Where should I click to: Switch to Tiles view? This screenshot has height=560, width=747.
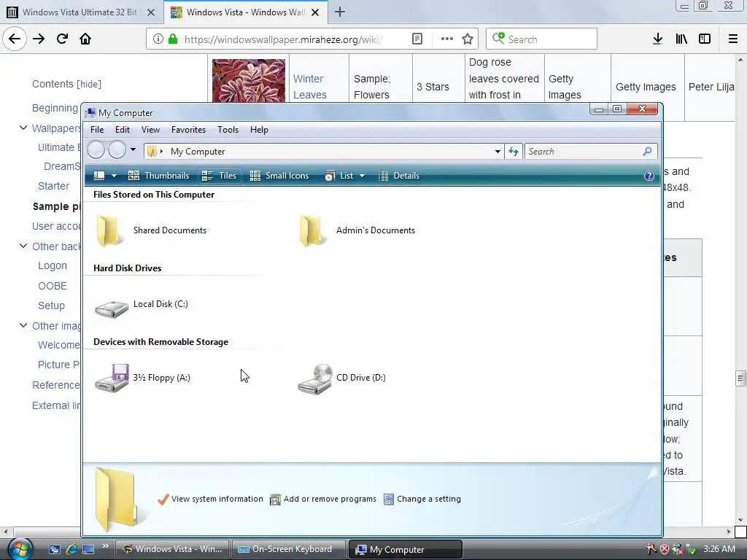tap(219, 176)
